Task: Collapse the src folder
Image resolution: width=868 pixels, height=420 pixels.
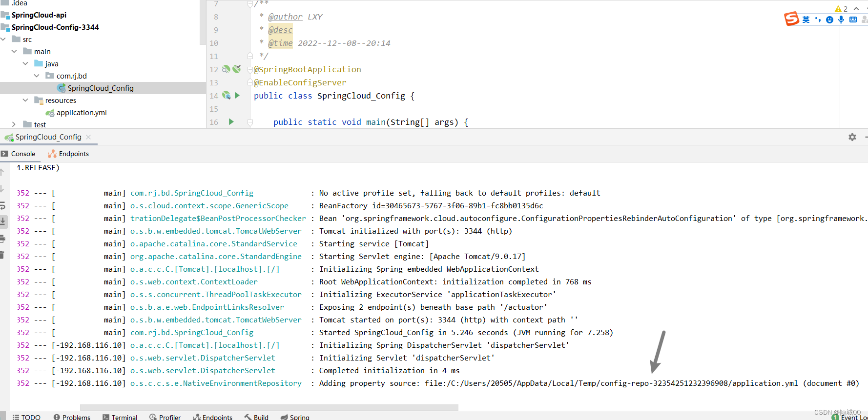Action: coord(3,39)
